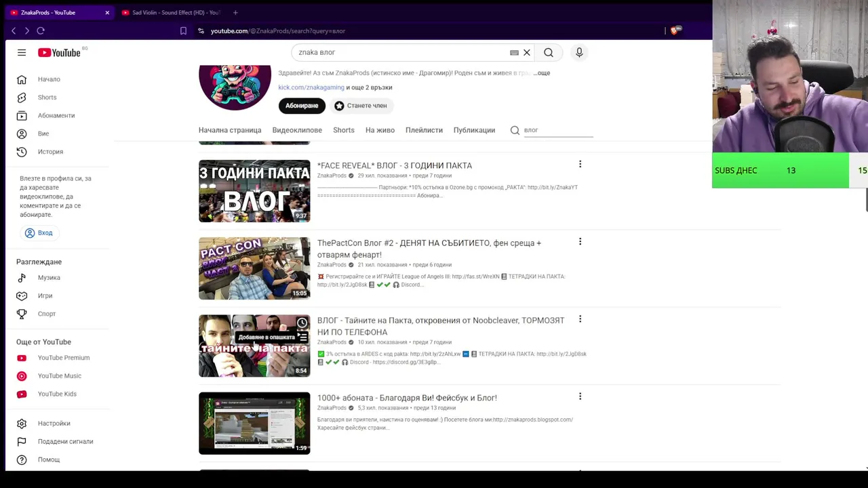
Task: Open the on-screen keyboard icon in search box
Action: (514, 52)
